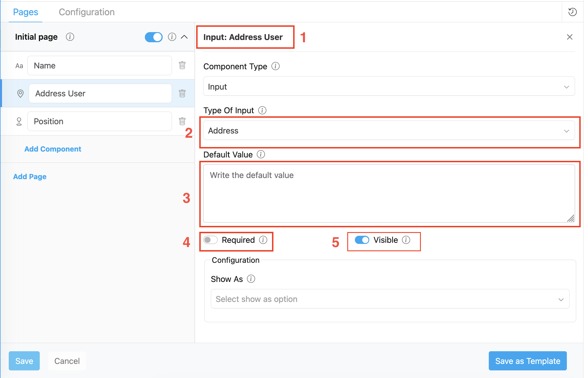The height and width of the screenshot is (378, 588).
Task: Click the Address User component field
Action: (100, 93)
